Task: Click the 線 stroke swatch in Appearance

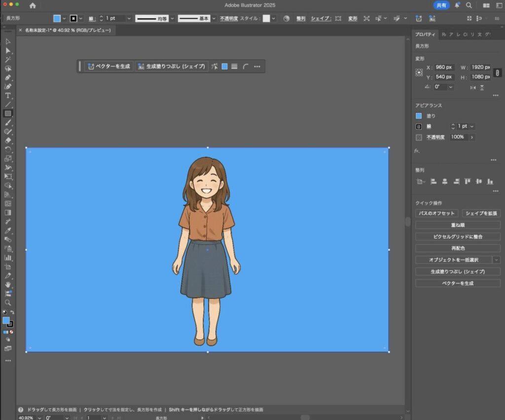Action: pos(419,127)
